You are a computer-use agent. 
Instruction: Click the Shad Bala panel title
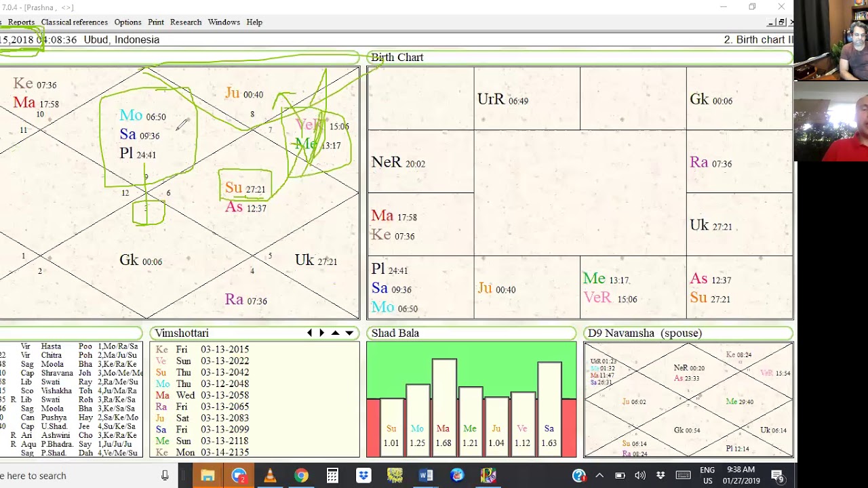(395, 333)
